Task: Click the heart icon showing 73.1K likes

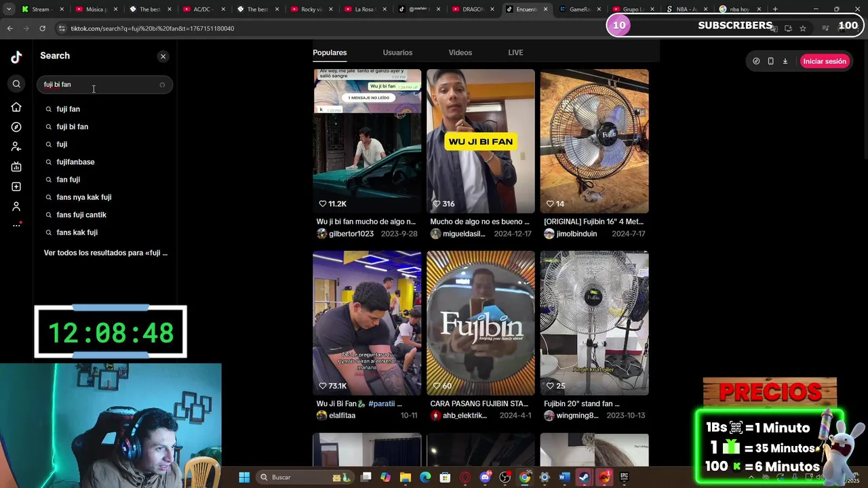Action: 323,386
